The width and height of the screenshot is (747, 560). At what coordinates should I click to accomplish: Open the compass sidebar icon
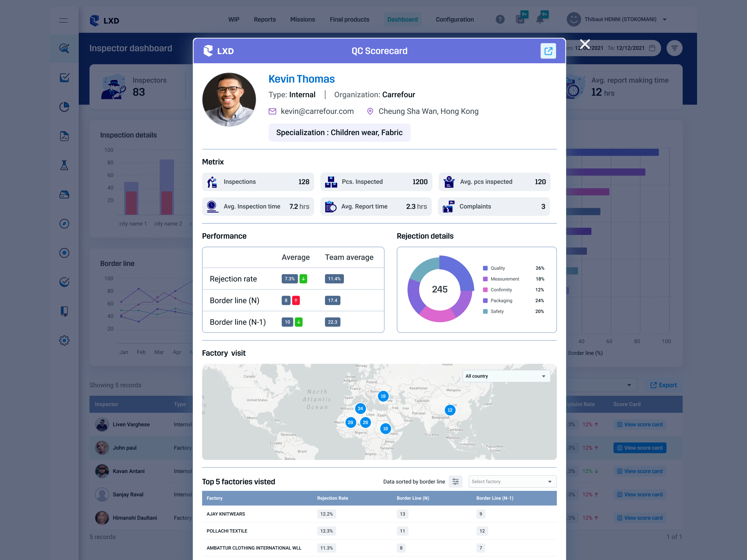pyautogui.click(x=64, y=224)
